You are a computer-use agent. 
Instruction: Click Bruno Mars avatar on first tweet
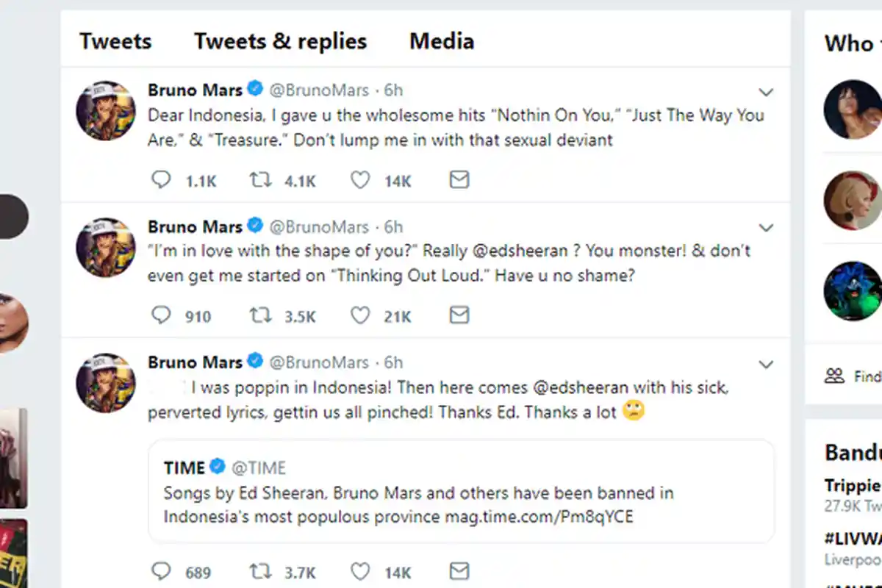tap(106, 111)
